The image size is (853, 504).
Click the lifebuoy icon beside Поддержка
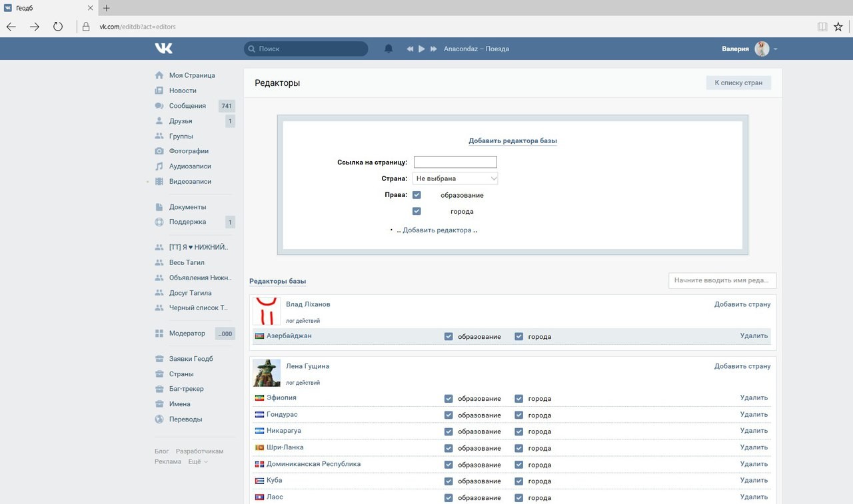pyautogui.click(x=159, y=222)
